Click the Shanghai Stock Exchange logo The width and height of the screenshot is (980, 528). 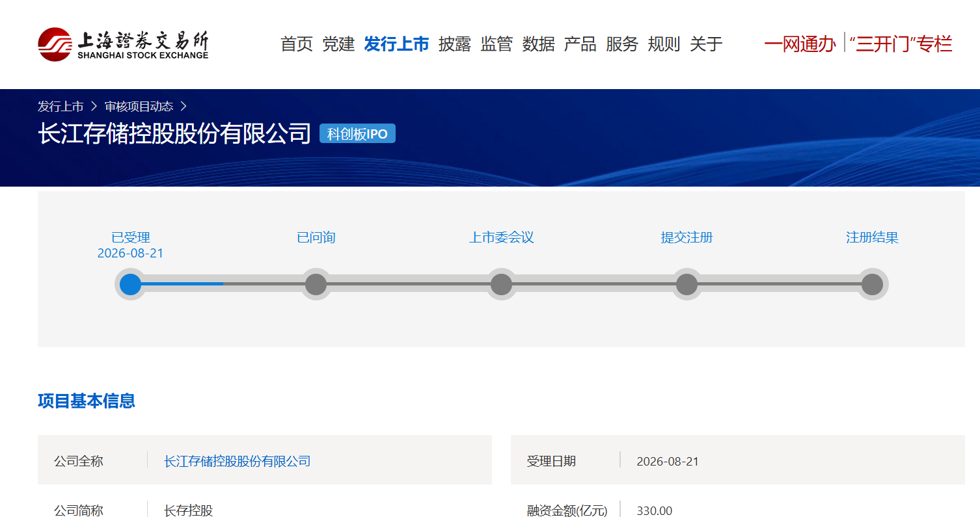(x=123, y=44)
